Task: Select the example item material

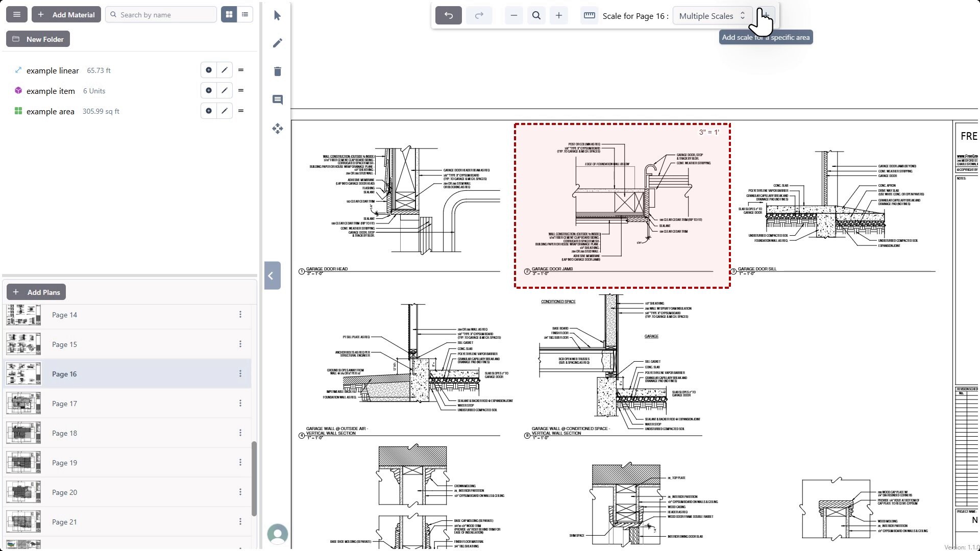Action: click(51, 91)
